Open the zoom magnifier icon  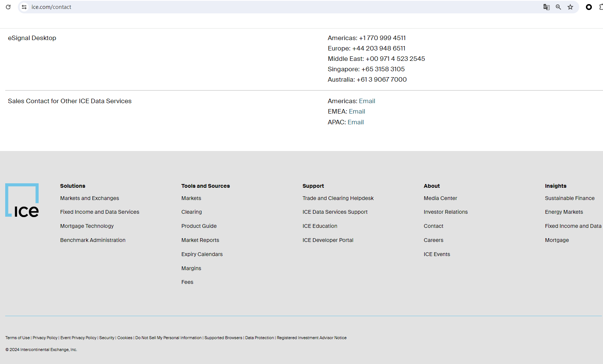558,7
